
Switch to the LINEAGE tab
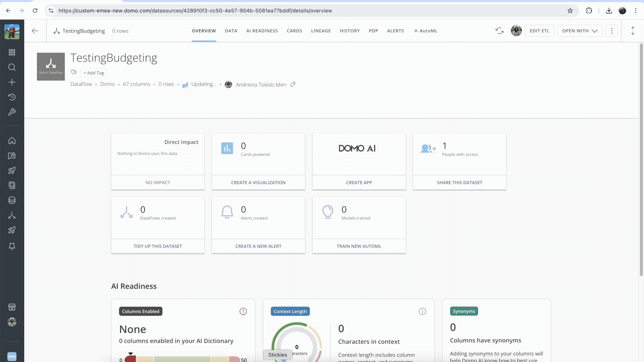tap(321, 31)
